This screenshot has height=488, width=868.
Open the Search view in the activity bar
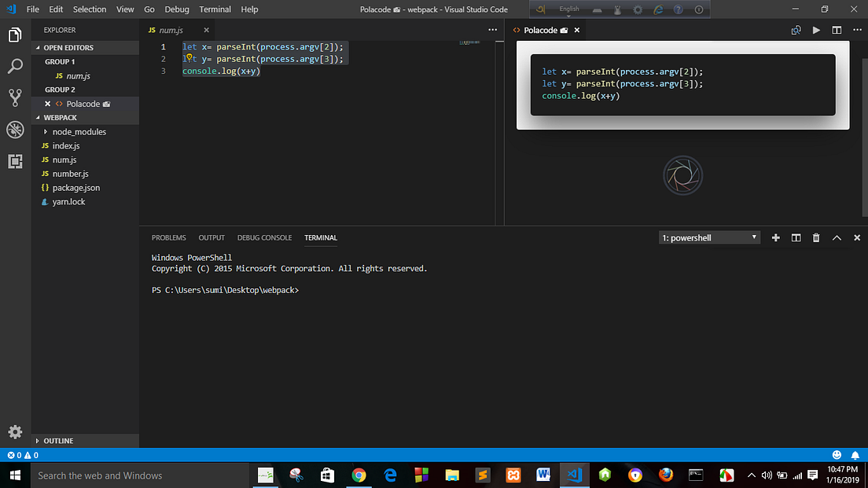click(x=15, y=66)
